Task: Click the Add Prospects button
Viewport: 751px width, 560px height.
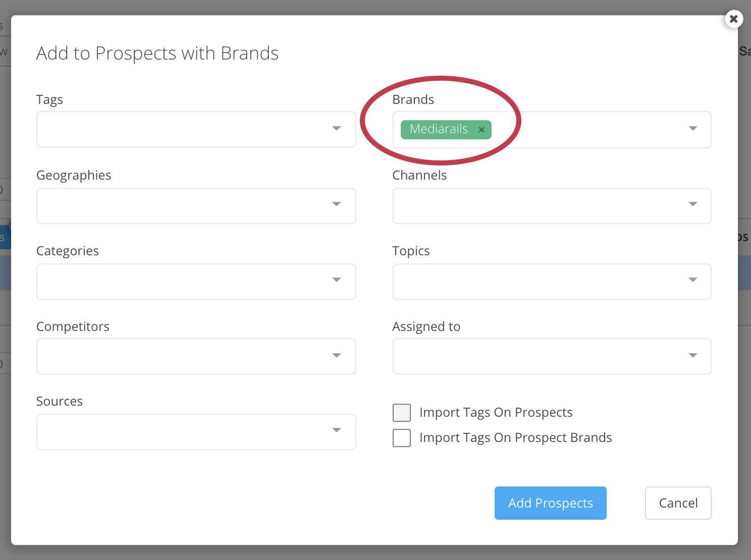Action: click(550, 503)
